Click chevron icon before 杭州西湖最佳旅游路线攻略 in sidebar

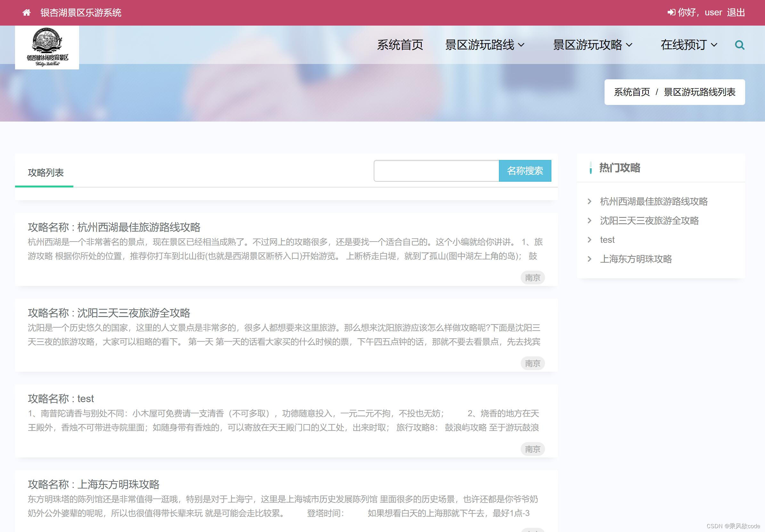(590, 202)
